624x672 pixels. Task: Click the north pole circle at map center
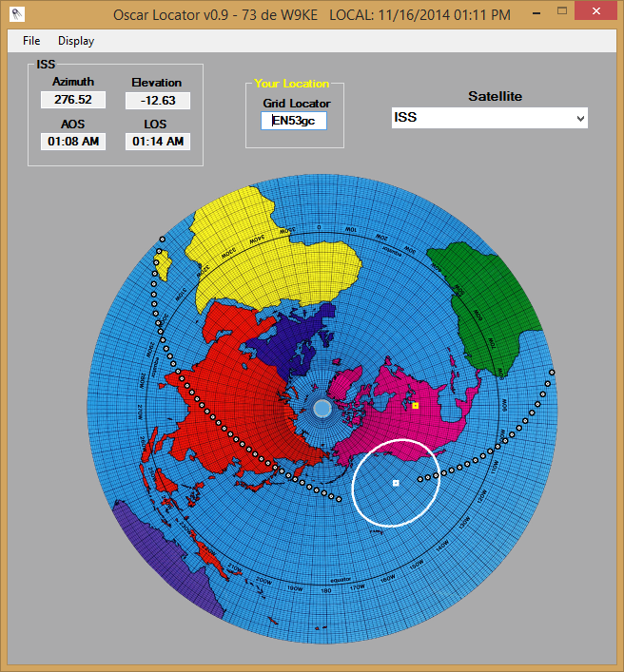[322, 409]
